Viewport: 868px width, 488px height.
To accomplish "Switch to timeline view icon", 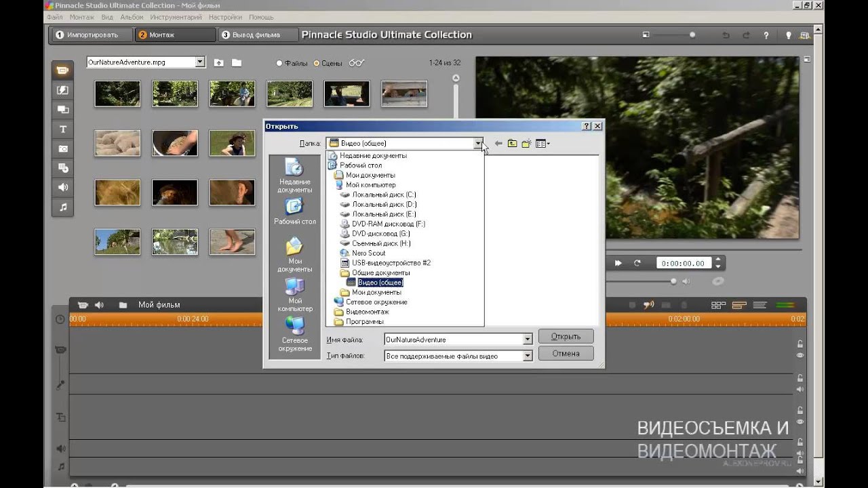I will 739,306.
